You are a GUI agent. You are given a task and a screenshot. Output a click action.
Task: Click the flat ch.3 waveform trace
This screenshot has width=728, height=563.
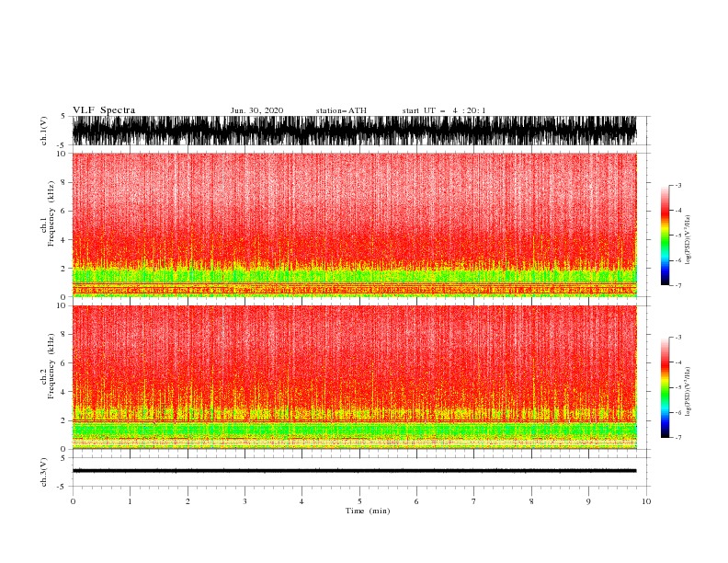pos(354,471)
